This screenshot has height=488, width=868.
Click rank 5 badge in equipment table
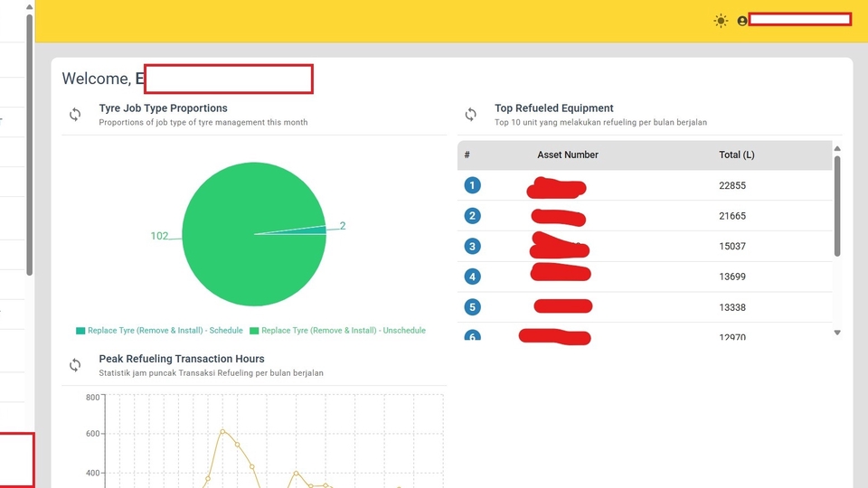click(472, 307)
